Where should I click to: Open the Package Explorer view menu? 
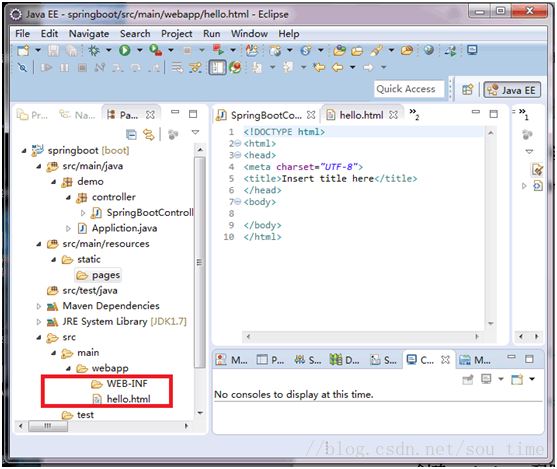click(x=195, y=132)
